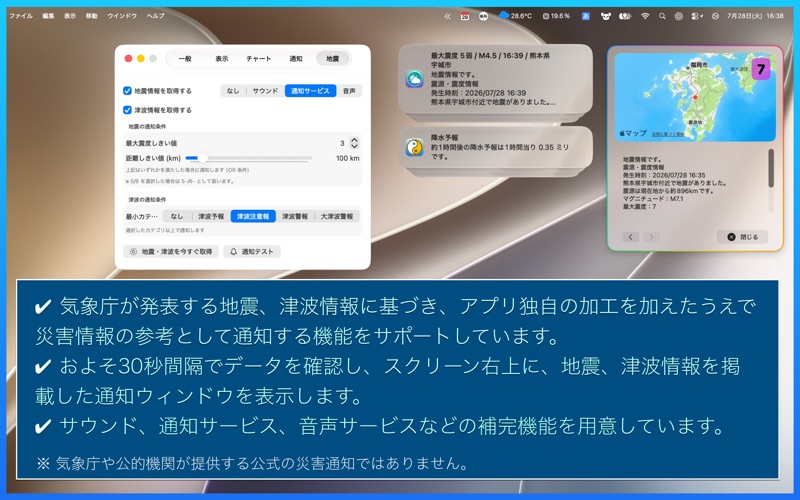This screenshot has height=500, width=800.
Task: Switch the Japanese input source icon (あ)
Action: (x=586, y=16)
